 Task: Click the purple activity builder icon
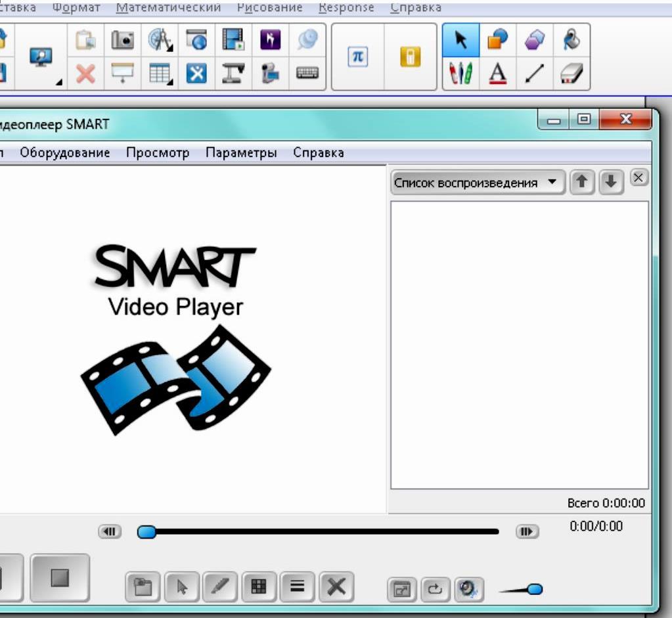(271, 40)
